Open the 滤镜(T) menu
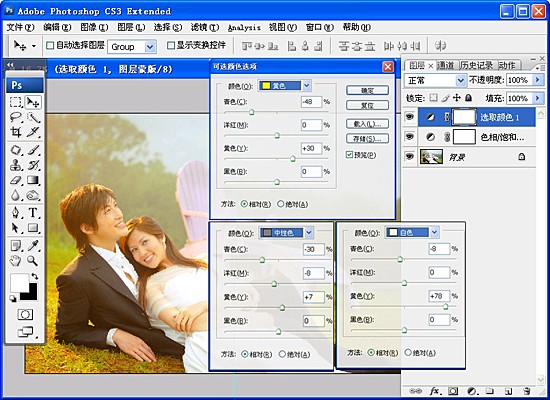The image size is (550, 400). pos(205,27)
